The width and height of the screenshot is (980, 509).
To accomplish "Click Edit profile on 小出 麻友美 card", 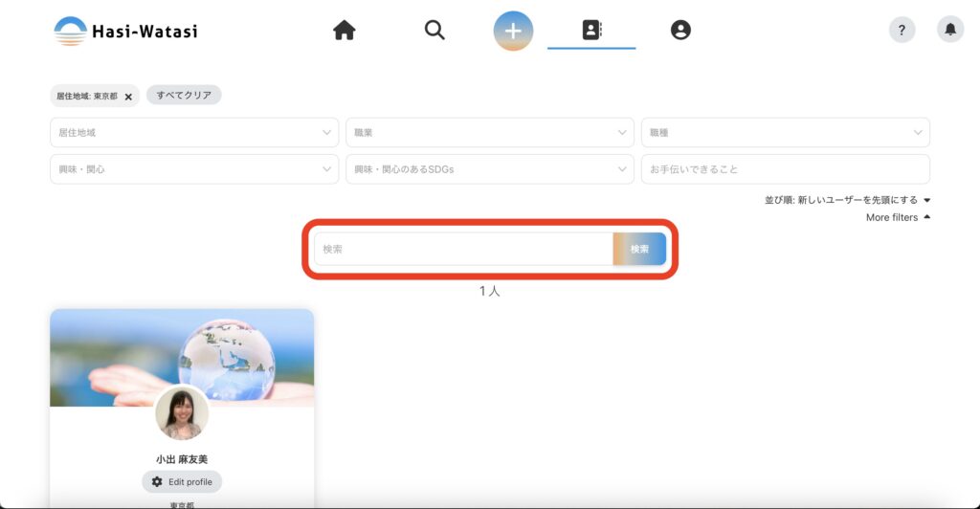I will pyautogui.click(x=182, y=481).
